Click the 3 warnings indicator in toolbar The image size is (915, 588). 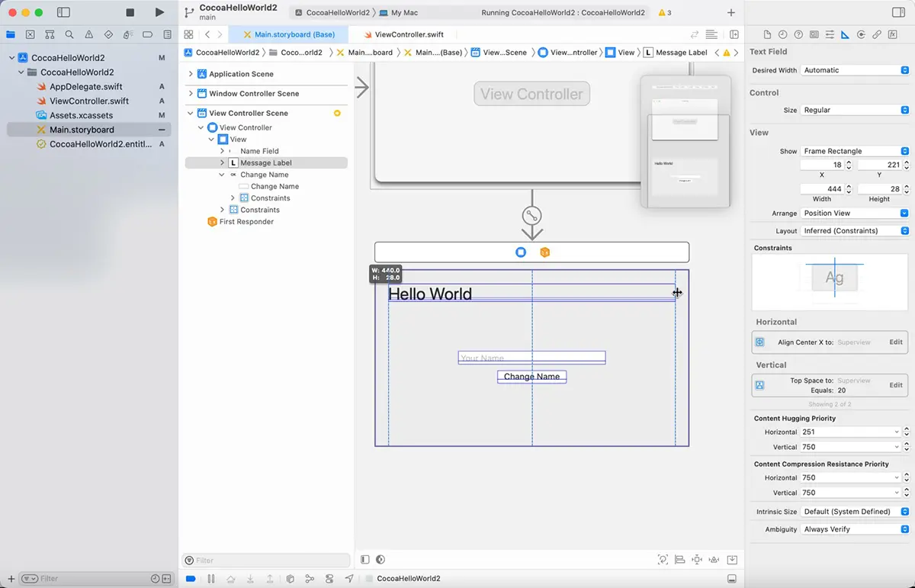[x=665, y=12]
